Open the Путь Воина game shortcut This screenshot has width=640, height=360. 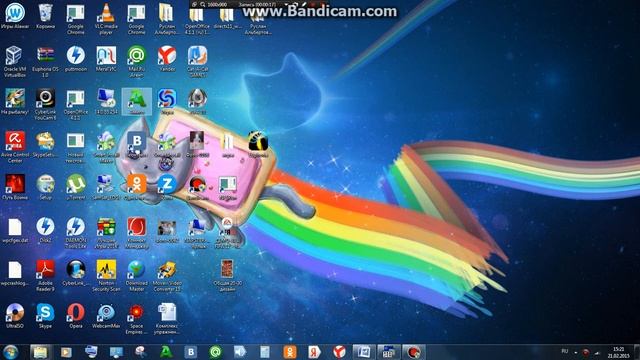click(x=15, y=187)
